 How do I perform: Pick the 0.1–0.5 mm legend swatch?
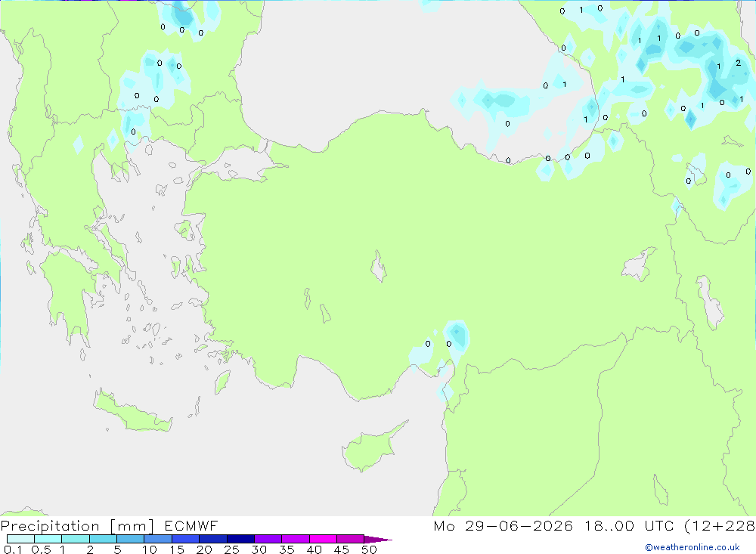click(20, 539)
